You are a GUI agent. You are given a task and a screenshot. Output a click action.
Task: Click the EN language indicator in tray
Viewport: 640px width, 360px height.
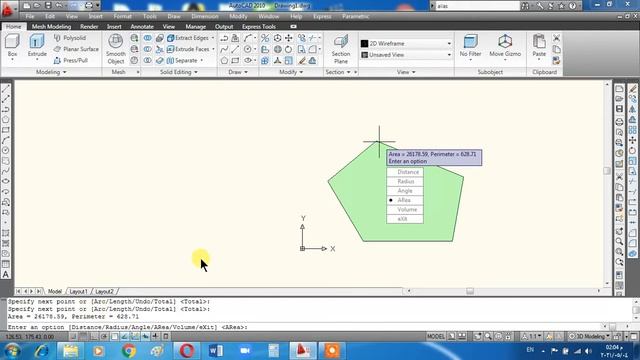pos(530,350)
